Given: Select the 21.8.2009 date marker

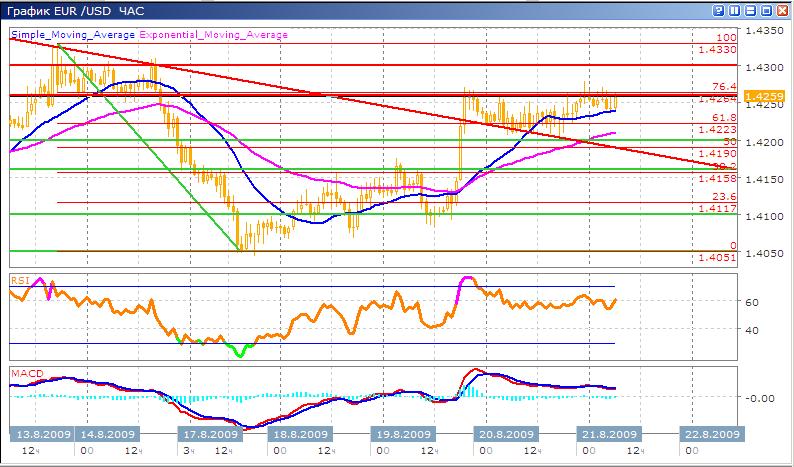Looking at the screenshot, I should tap(611, 434).
